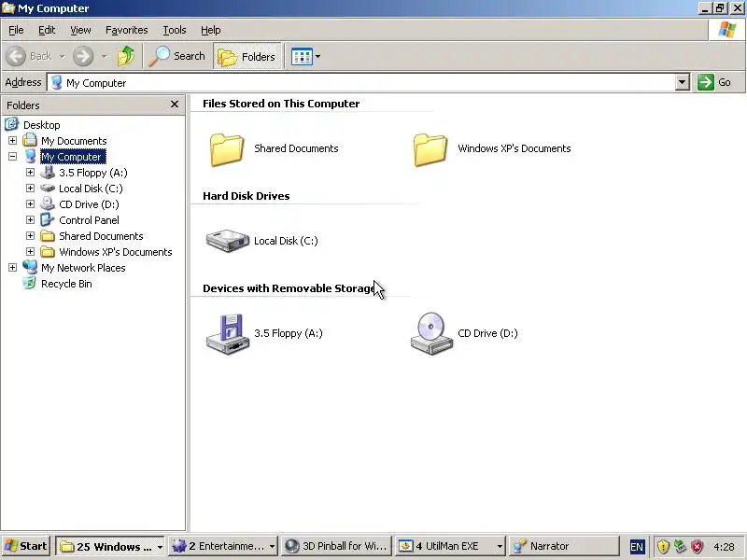Close the Folders pane
The height and width of the screenshot is (560, 747).
(x=175, y=104)
